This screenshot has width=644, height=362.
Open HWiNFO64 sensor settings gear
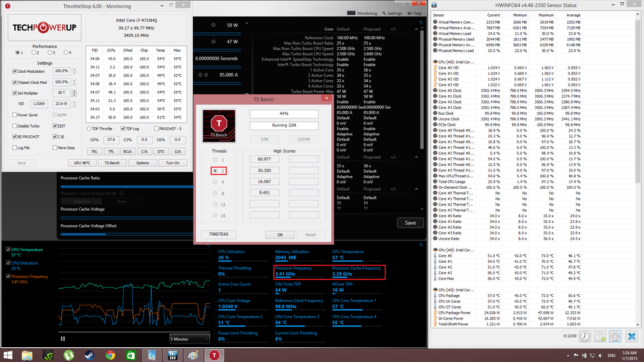click(x=615, y=336)
